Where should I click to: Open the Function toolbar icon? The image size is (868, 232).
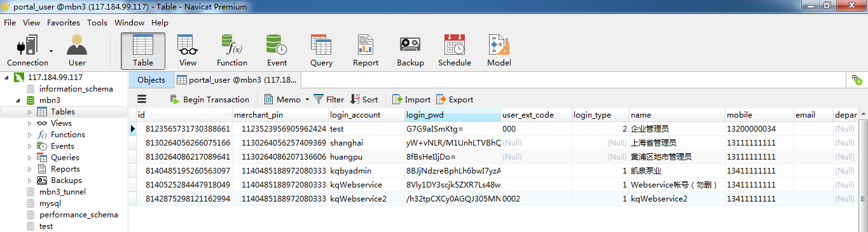point(232,51)
